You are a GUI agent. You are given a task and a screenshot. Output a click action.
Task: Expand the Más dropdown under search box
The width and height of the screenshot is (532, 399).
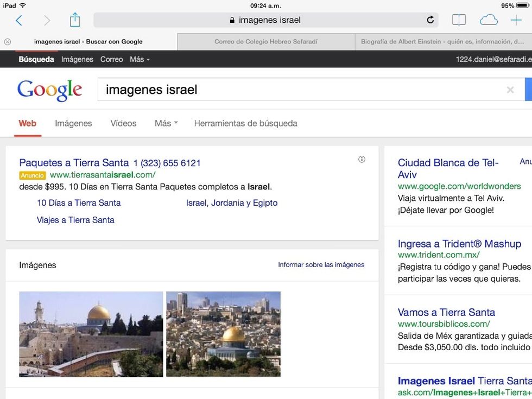click(166, 123)
